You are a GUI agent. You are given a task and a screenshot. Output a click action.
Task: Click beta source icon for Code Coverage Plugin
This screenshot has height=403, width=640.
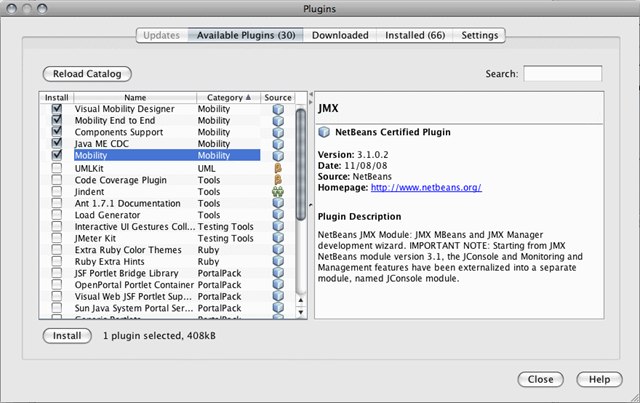[x=278, y=180]
